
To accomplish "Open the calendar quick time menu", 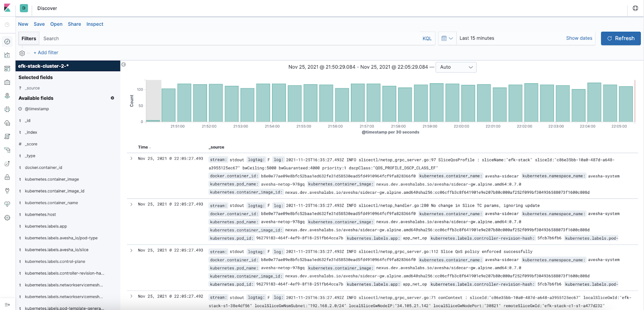I will click(x=447, y=38).
